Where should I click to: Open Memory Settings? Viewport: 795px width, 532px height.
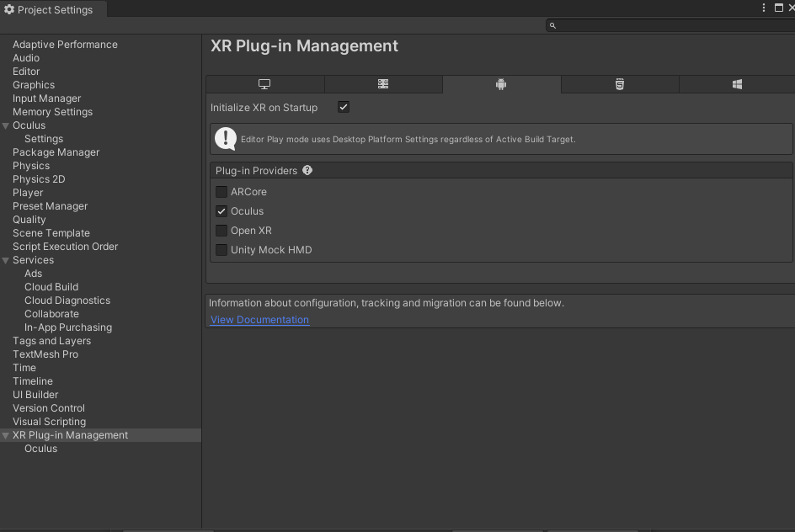(53, 112)
